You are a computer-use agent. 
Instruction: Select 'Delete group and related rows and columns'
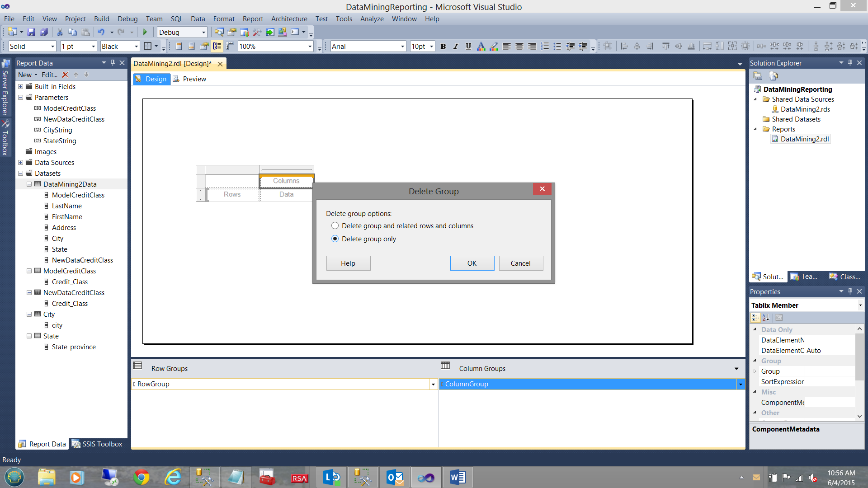tap(335, 225)
